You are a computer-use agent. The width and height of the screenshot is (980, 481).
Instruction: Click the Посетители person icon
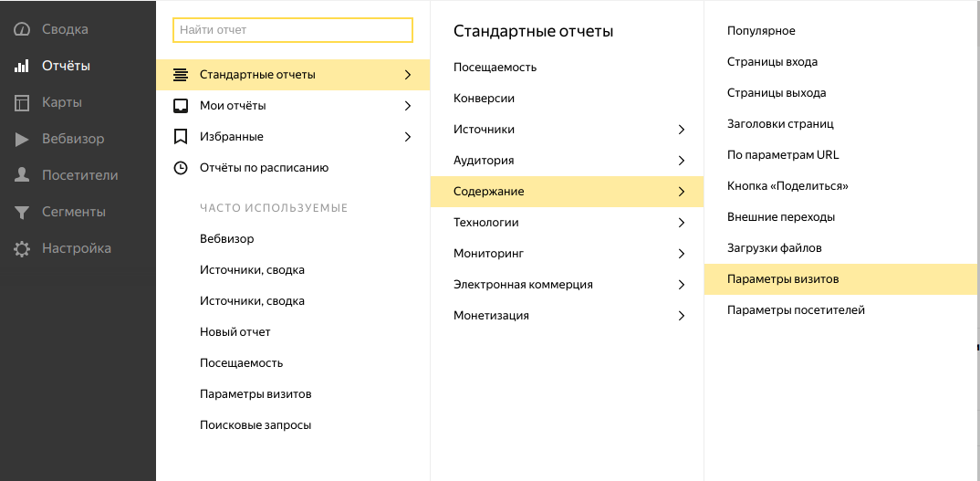[x=22, y=175]
